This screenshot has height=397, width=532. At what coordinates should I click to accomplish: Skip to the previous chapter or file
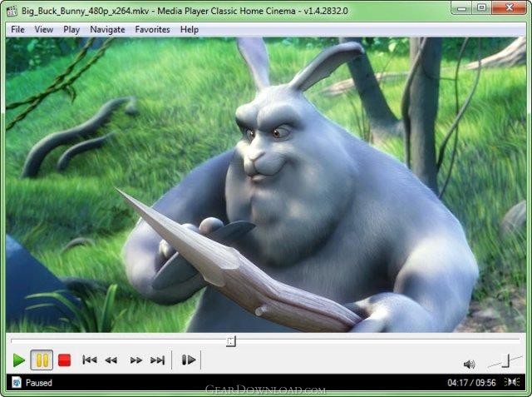90,360
